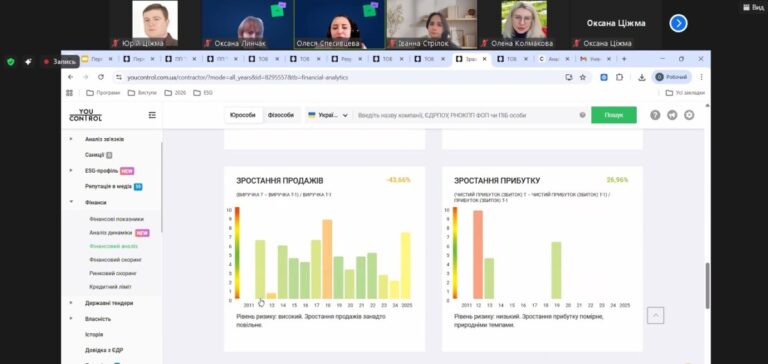Open the Історія link in sidebar
768x364 pixels.
(94, 335)
